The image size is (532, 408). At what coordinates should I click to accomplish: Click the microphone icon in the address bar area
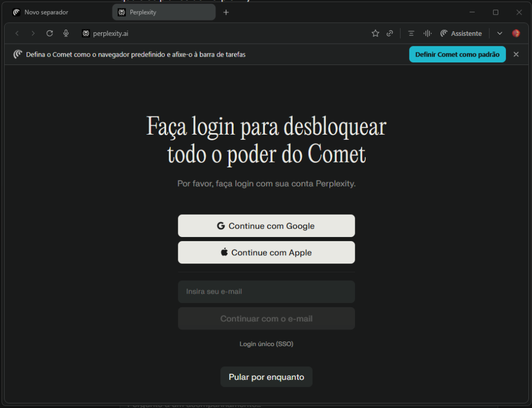click(x=65, y=33)
